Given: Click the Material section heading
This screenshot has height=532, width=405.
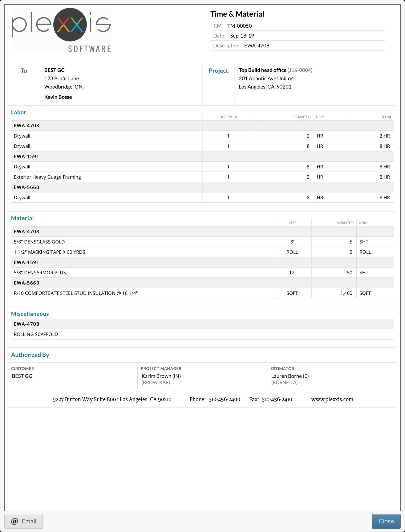Looking at the screenshot, I should (22, 218).
